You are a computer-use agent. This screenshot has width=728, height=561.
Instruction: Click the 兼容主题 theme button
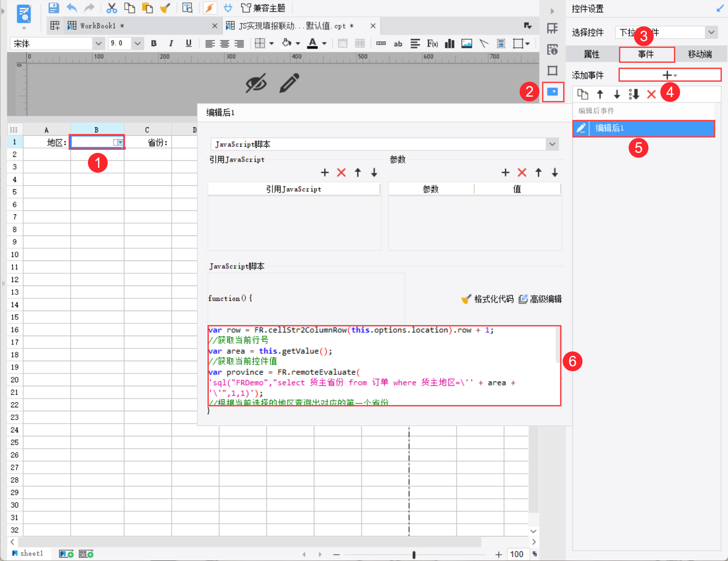(x=263, y=8)
